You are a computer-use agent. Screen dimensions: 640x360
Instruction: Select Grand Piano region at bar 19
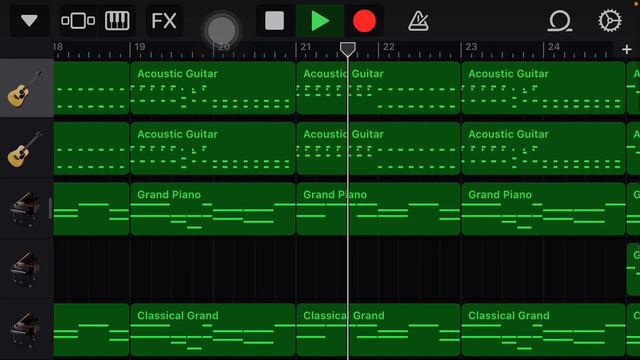pos(213,209)
